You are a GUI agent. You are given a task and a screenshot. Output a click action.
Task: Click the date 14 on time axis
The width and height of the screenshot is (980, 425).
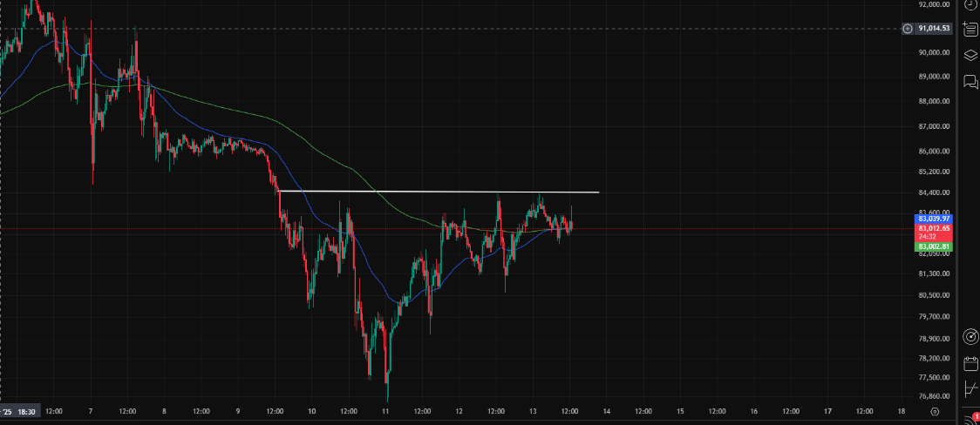[x=606, y=412]
